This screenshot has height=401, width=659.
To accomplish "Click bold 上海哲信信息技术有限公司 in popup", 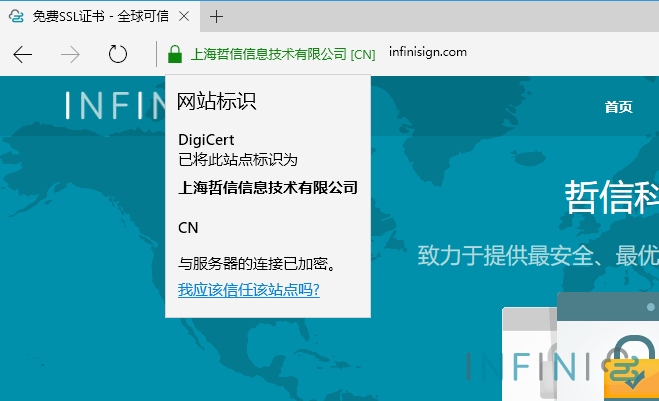I will point(267,188).
